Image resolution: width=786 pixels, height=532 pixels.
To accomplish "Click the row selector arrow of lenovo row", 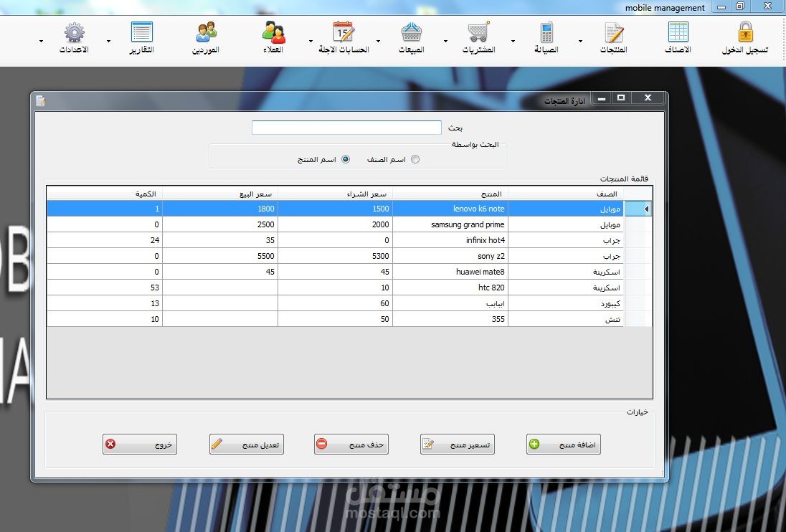I will [638, 209].
